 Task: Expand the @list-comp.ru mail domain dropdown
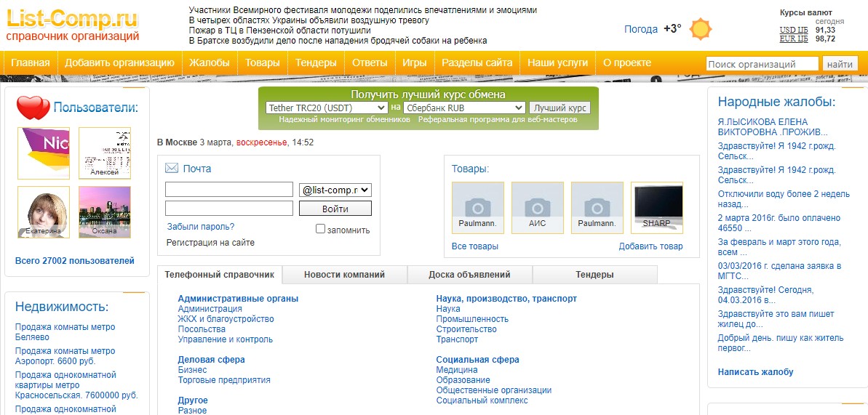[335, 190]
